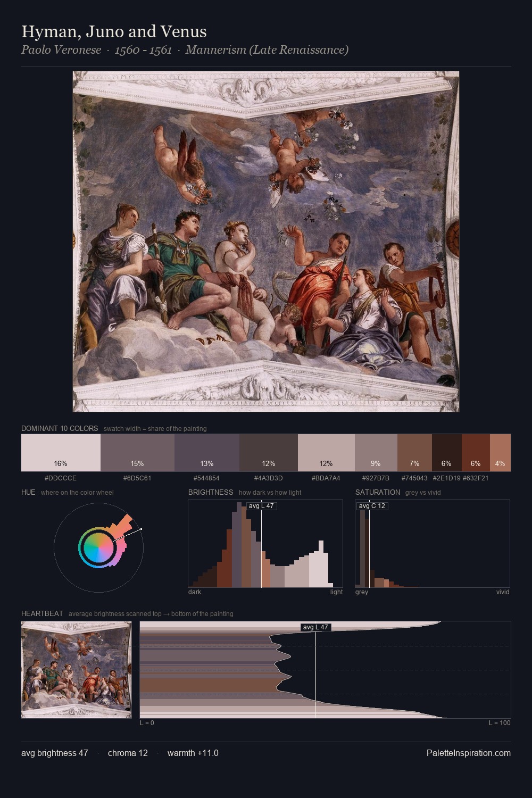This screenshot has width=532, height=798.
Task: Select the #6D5C61 15% color swatch
Action: coord(137,453)
